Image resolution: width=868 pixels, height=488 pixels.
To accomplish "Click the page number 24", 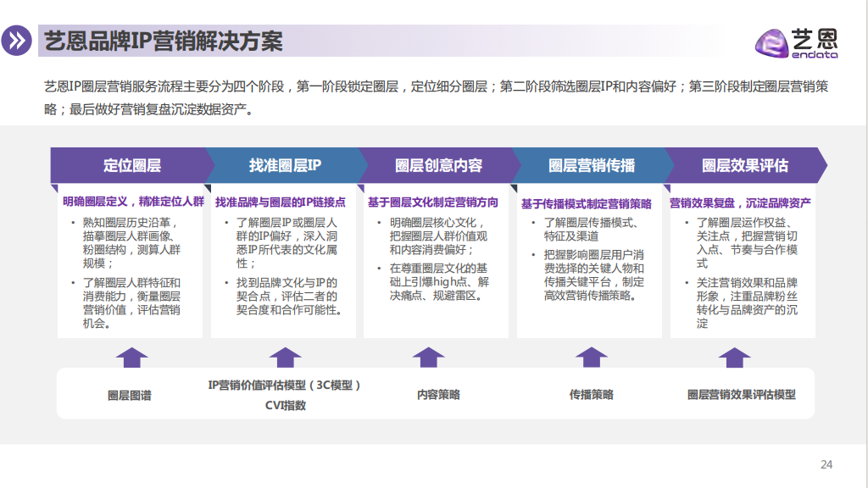I will pos(826,464).
